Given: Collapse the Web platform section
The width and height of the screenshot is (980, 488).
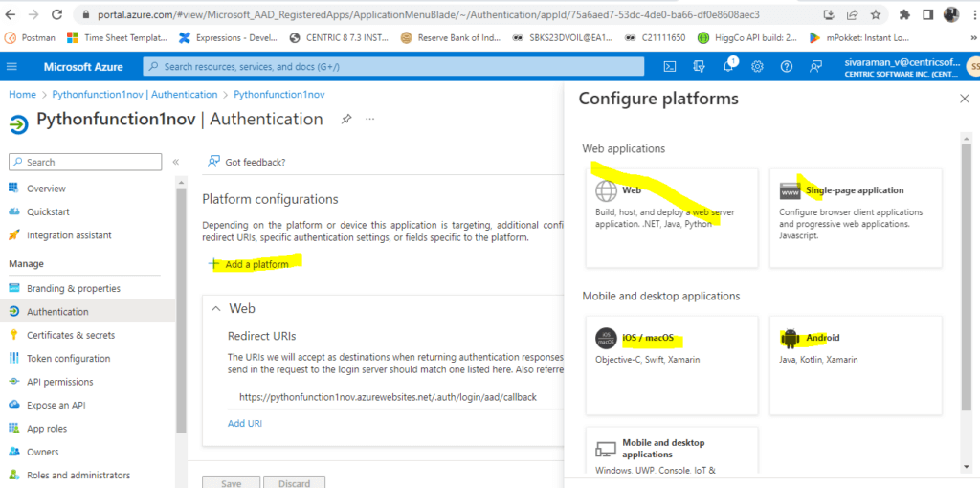Looking at the screenshot, I should click(216, 309).
